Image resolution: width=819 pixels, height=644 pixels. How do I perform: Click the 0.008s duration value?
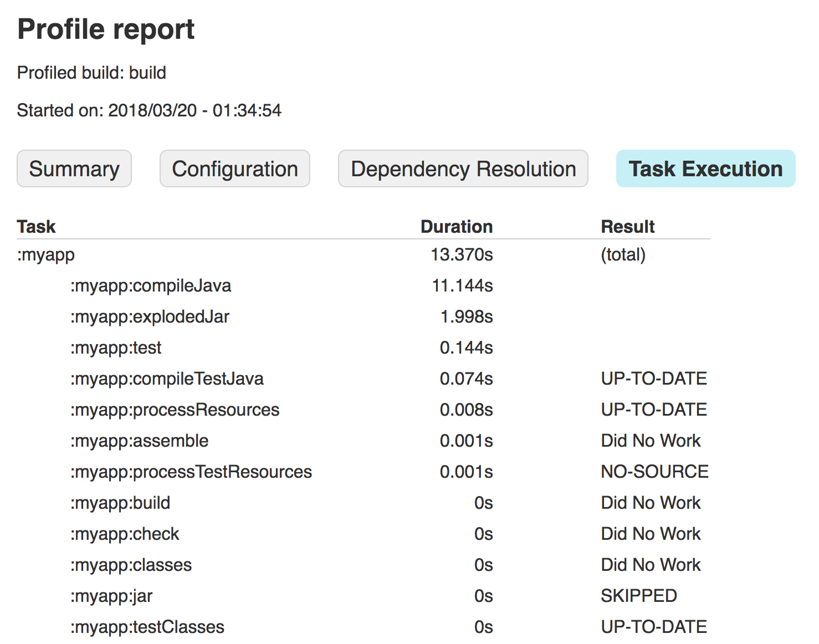467,410
